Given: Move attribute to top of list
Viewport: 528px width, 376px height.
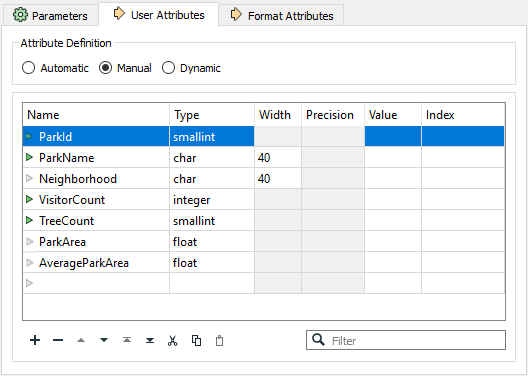Looking at the screenshot, I should tap(127, 340).
